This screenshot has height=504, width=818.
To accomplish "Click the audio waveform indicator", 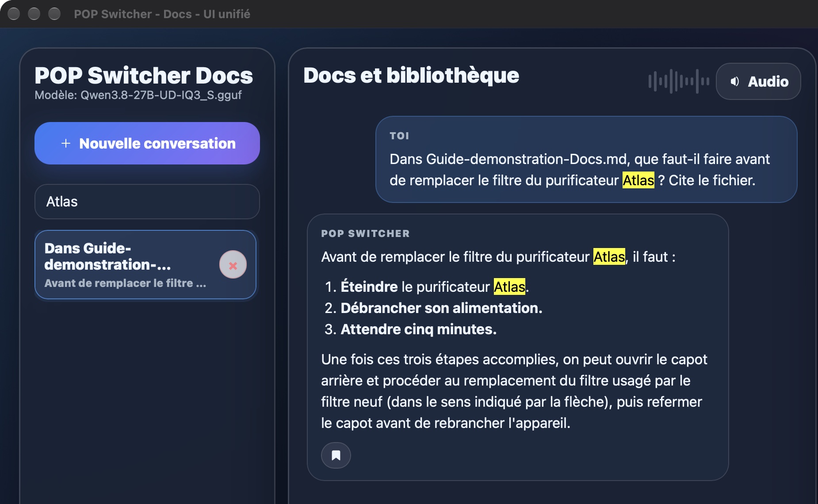I will [x=679, y=81].
